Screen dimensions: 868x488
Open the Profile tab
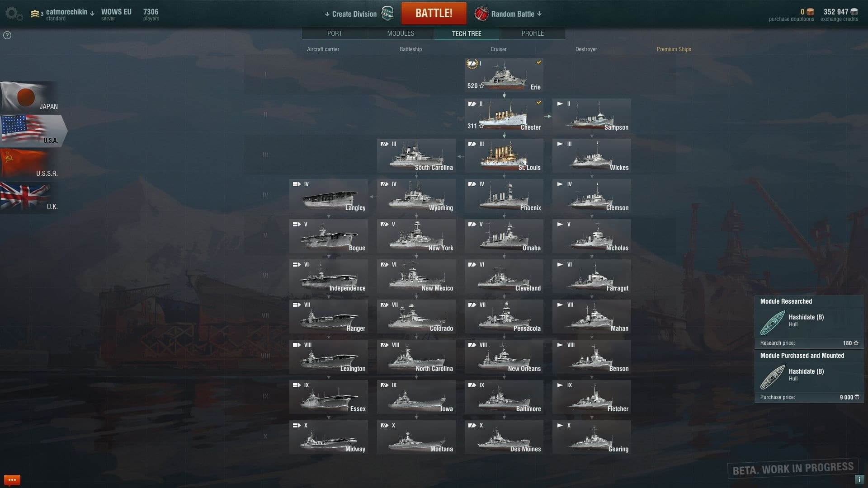(x=533, y=33)
